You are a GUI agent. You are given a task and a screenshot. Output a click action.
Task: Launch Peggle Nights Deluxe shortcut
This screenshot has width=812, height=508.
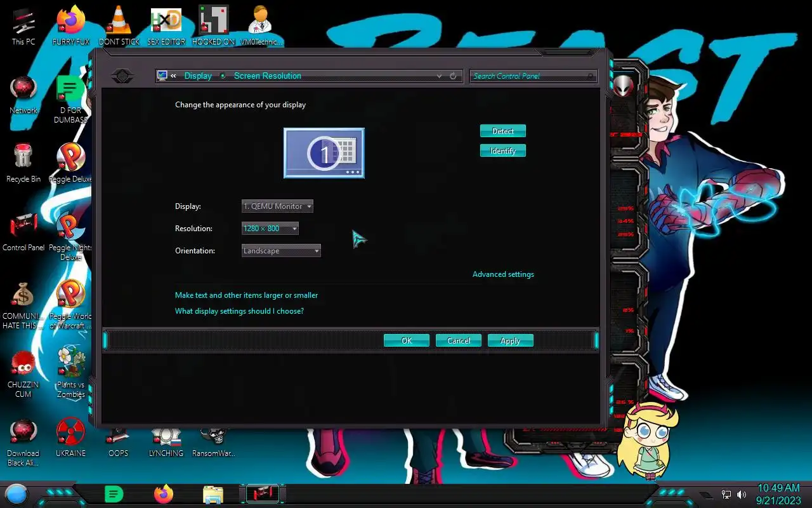point(70,236)
